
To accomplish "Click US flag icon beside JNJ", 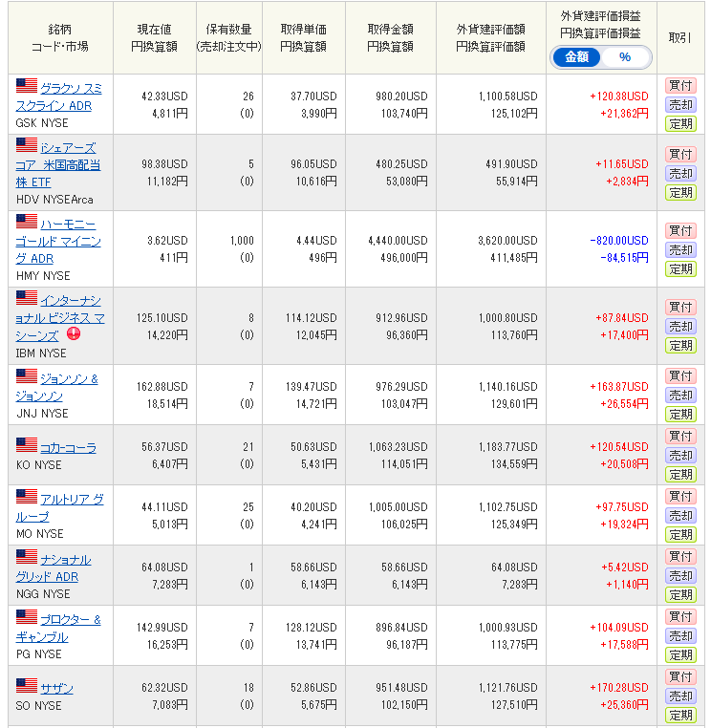I will [x=27, y=376].
